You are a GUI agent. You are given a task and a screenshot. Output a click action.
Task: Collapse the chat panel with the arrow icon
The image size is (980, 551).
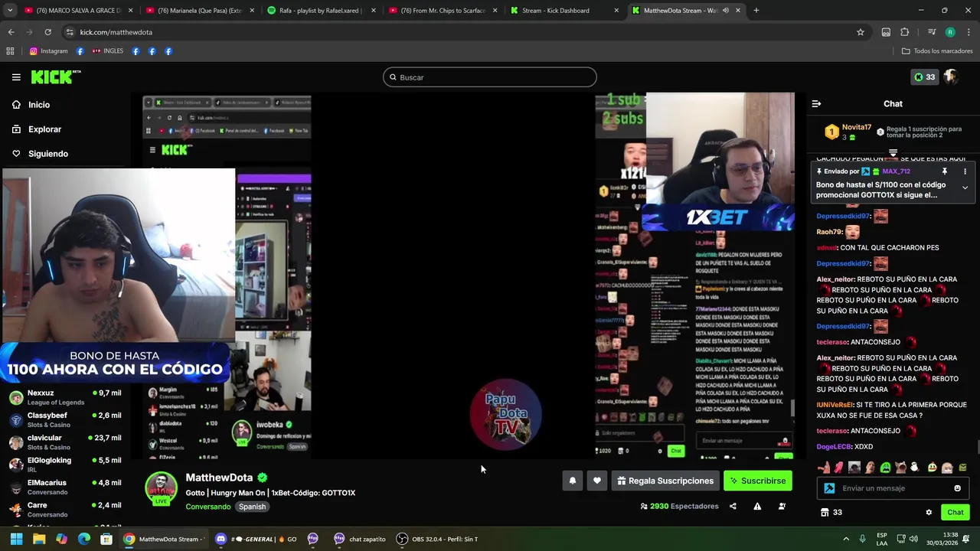(816, 103)
